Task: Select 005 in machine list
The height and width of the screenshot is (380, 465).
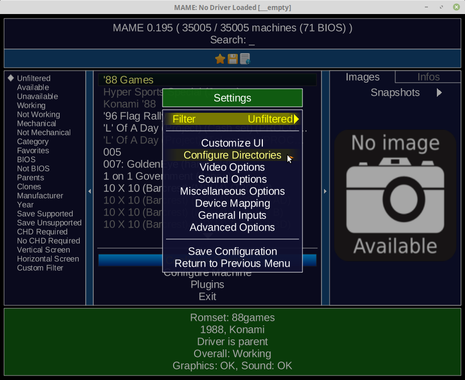Action: point(112,152)
